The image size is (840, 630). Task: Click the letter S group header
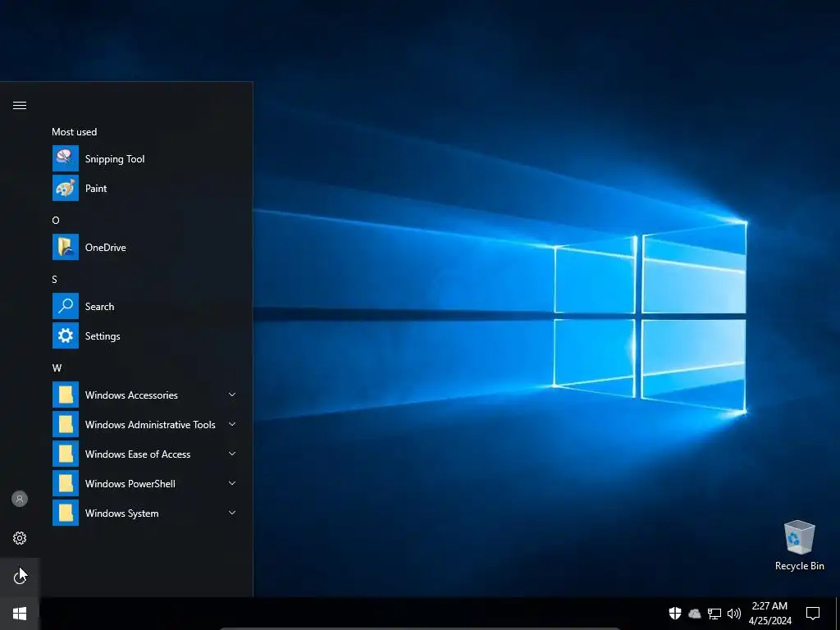(x=55, y=279)
